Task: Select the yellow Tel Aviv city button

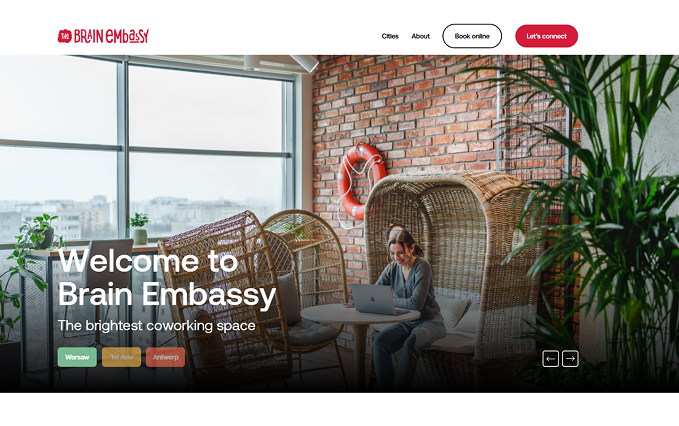Action: (x=121, y=357)
